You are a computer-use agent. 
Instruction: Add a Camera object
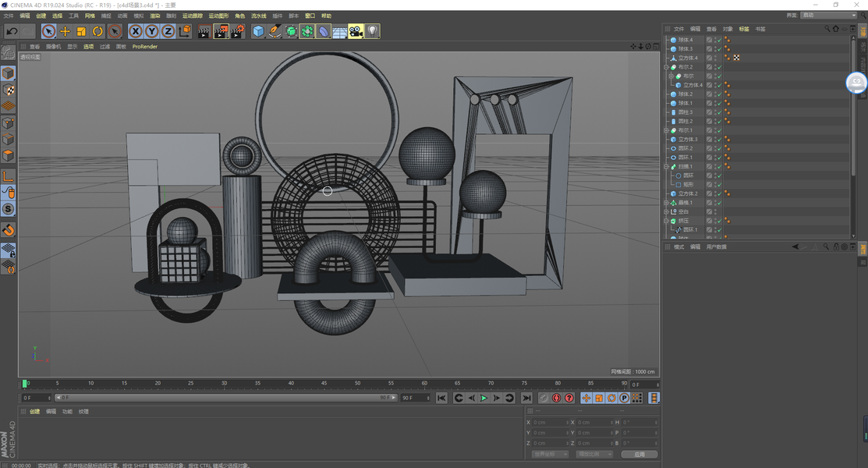356,31
